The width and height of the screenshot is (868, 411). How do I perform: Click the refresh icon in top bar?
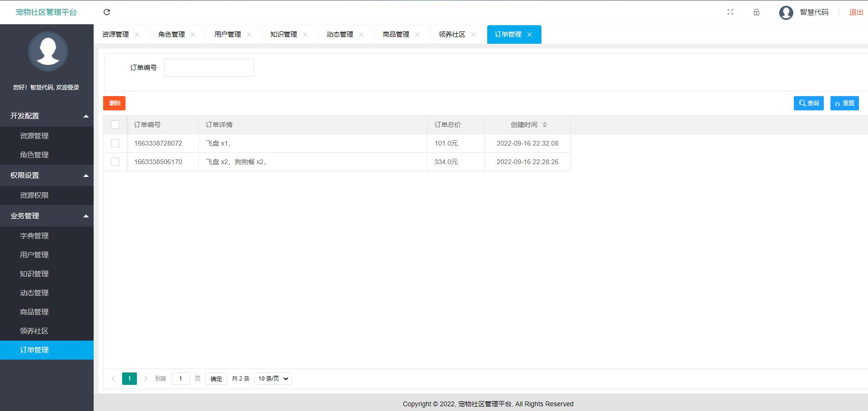107,12
